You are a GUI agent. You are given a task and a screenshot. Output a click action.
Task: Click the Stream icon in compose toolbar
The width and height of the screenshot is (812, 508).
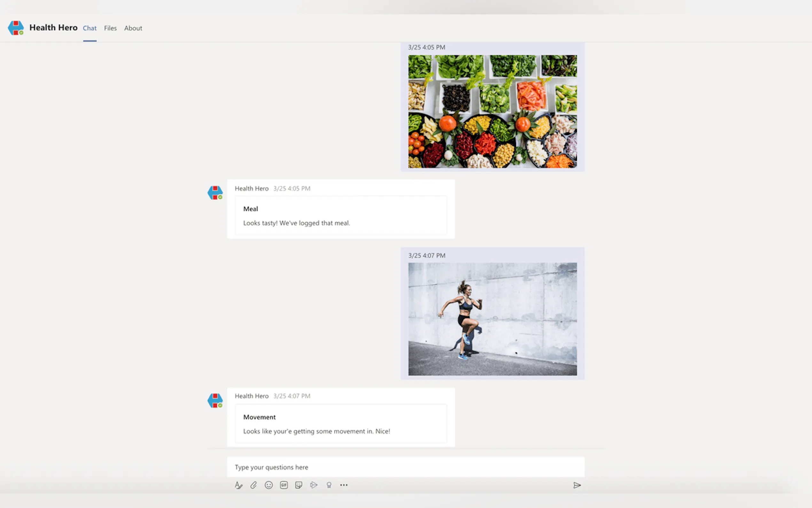tap(314, 485)
